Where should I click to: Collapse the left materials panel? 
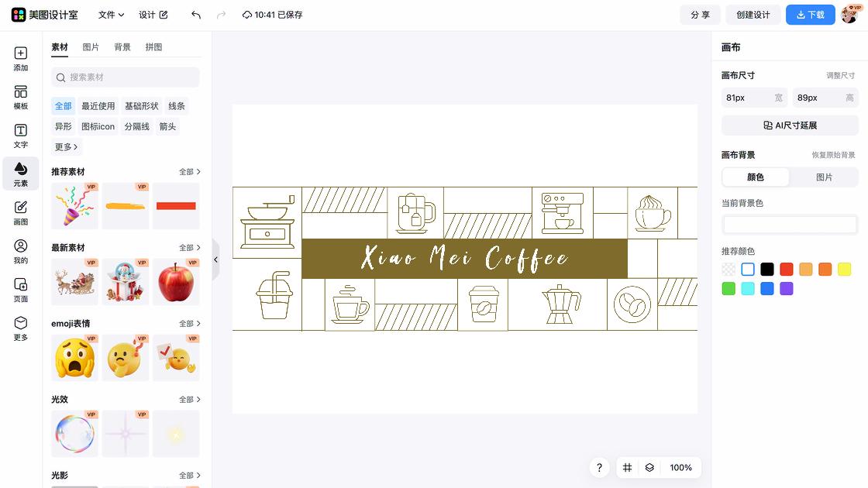(x=216, y=259)
